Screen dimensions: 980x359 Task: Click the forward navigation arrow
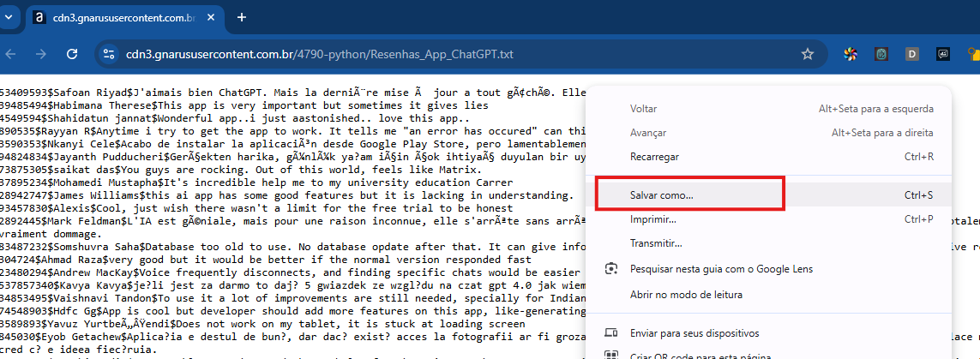click(x=41, y=54)
